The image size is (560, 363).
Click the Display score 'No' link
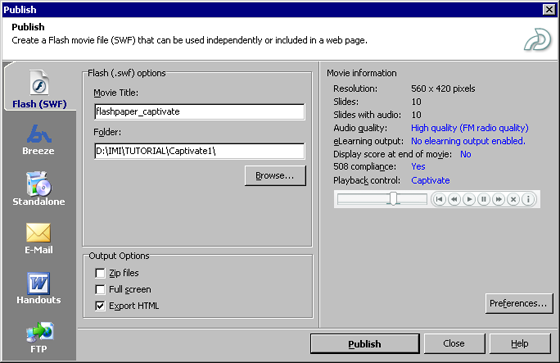(x=466, y=154)
